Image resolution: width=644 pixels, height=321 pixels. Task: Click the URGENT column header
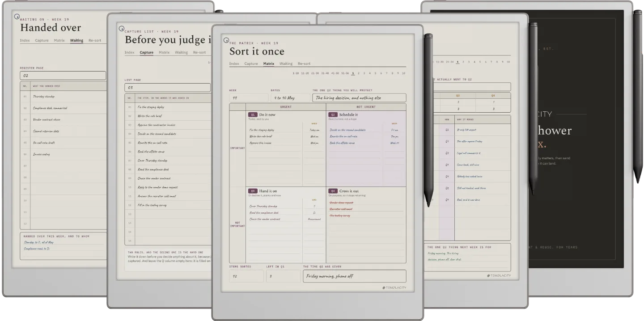click(286, 107)
